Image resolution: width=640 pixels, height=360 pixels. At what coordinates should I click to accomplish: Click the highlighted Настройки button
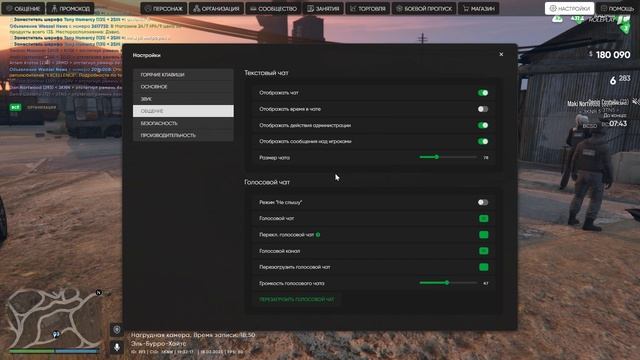(x=569, y=8)
